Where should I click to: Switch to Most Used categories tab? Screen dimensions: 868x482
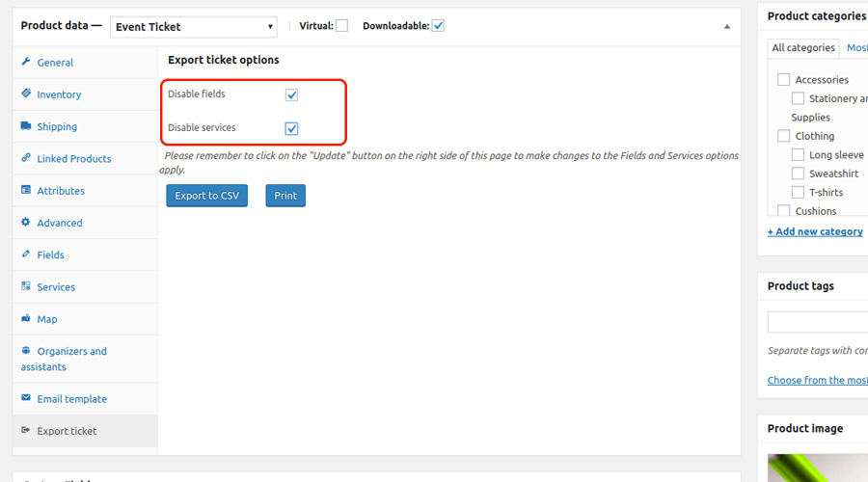(x=857, y=48)
